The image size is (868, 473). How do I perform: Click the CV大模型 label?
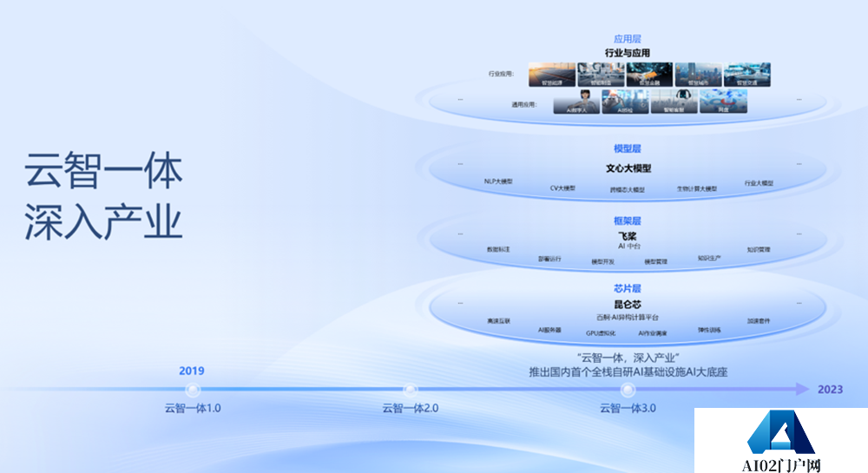[562, 188]
